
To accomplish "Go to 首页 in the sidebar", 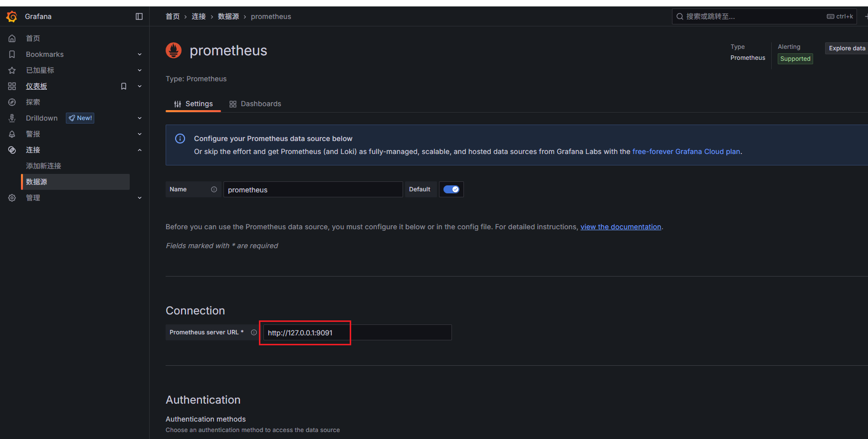I will pos(33,38).
